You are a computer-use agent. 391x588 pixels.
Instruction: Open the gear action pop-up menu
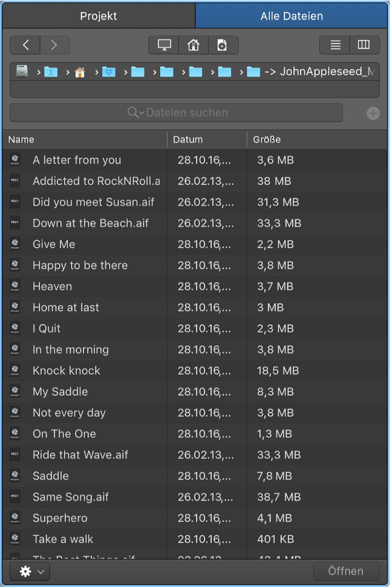30,572
